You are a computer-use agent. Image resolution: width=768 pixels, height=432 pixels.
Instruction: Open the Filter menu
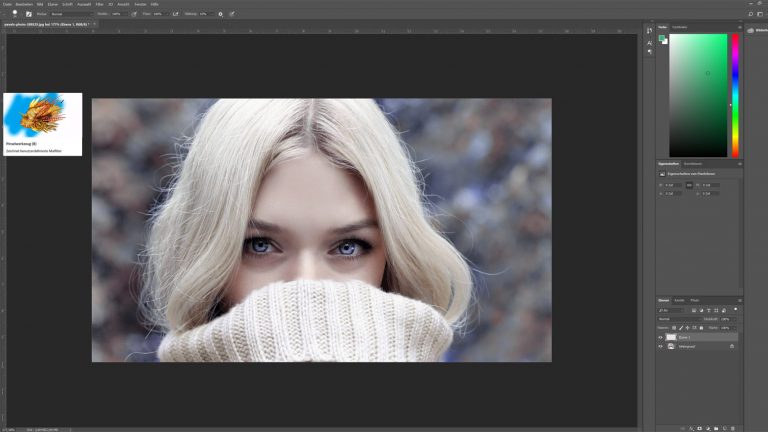tap(99, 4)
